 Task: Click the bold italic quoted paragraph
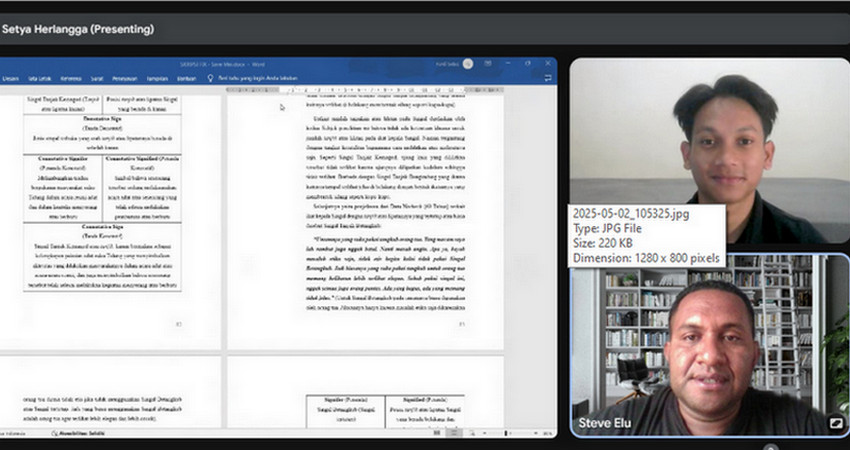(385, 268)
